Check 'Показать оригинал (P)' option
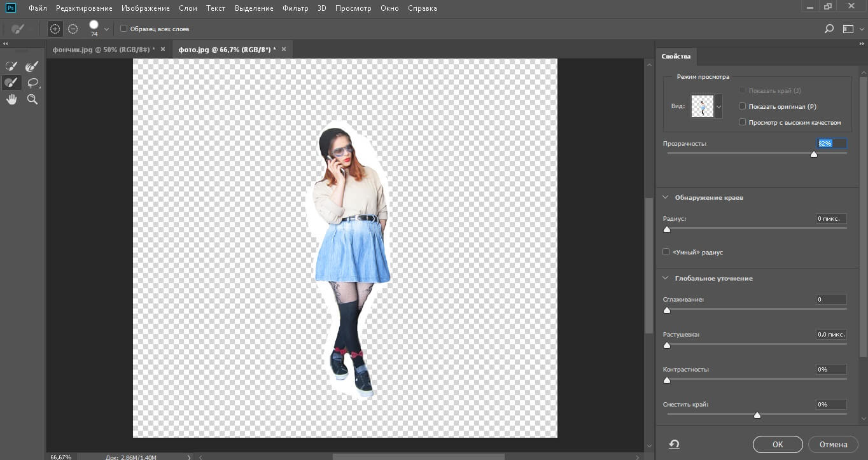This screenshot has height=460, width=868. (x=742, y=106)
